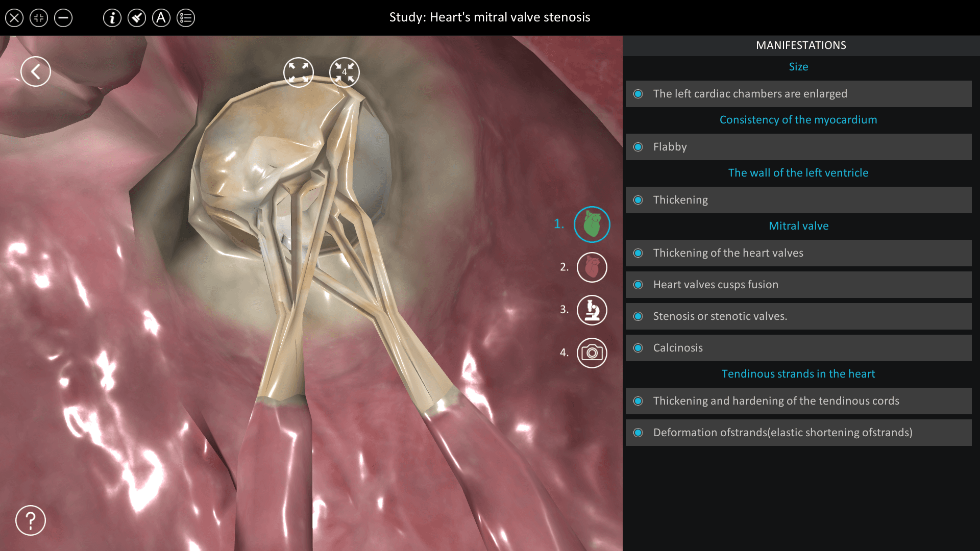Screen dimensions: 980x551
Task: Click Tendinous strands in the heart heading
Action: point(798,374)
